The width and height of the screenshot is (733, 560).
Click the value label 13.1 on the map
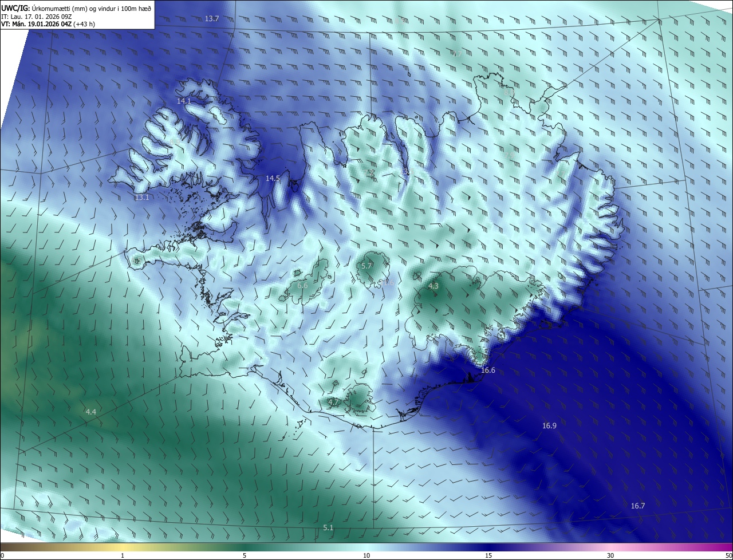click(x=142, y=198)
